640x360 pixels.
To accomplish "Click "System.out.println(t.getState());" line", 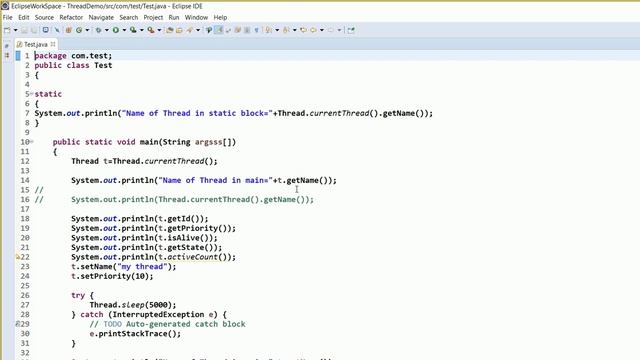I will tap(147, 247).
